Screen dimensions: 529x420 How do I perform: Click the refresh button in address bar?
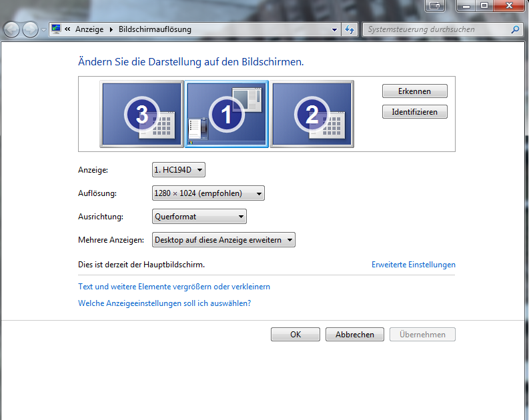pyautogui.click(x=350, y=29)
